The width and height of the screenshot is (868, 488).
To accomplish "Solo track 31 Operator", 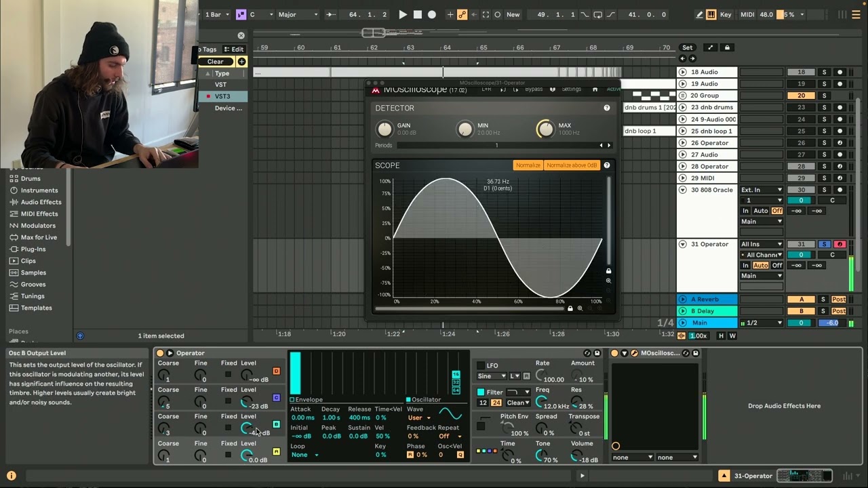I will (x=825, y=244).
